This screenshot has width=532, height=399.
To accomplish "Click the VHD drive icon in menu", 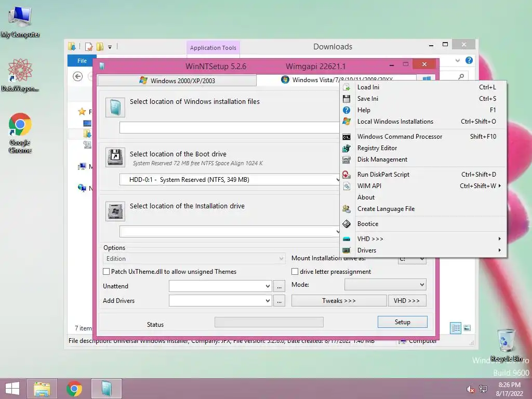I will click(x=347, y=239).
